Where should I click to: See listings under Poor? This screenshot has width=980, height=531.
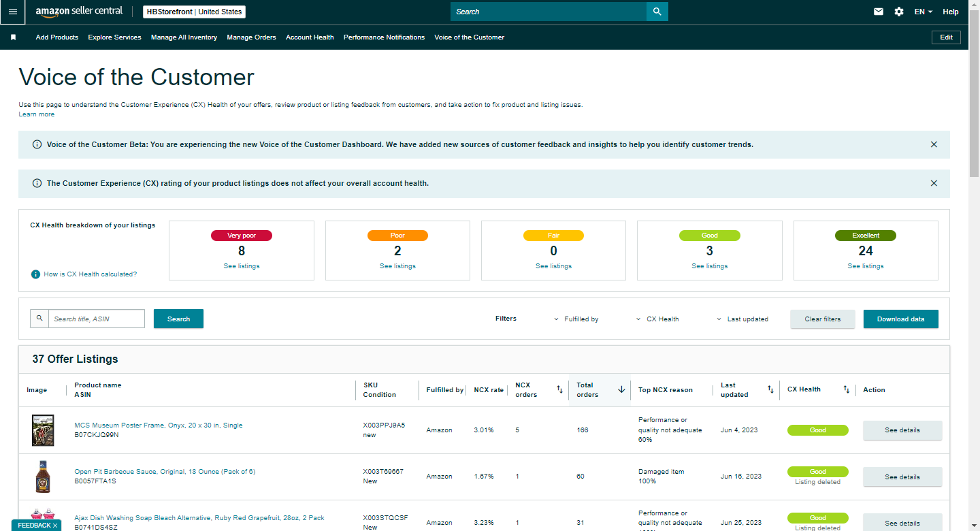coord(397,266)
